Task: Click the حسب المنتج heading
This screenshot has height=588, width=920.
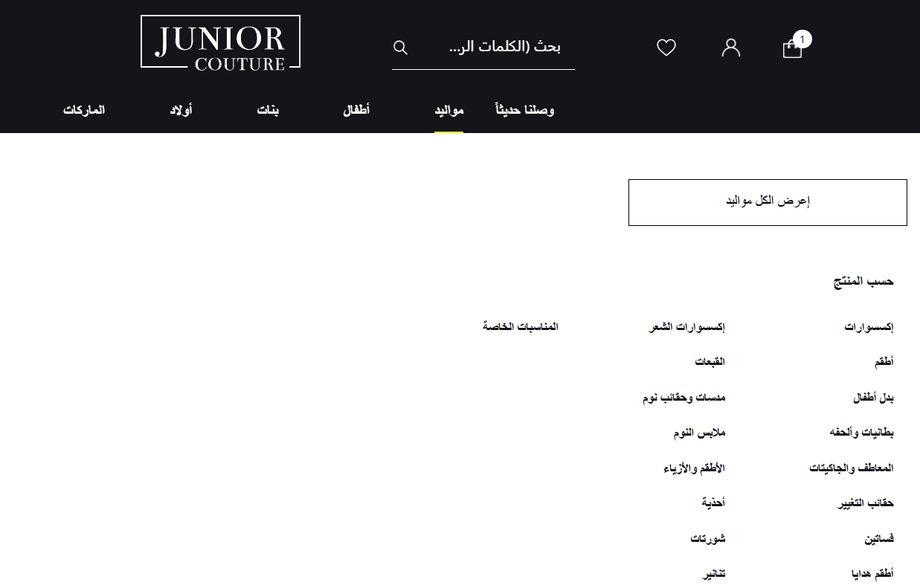Action: [863, 281]
